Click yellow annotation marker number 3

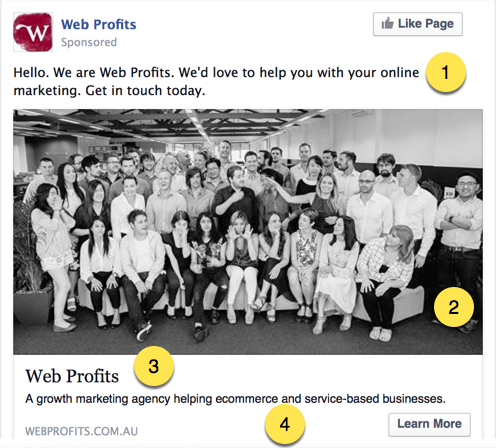tap(154, 366)
